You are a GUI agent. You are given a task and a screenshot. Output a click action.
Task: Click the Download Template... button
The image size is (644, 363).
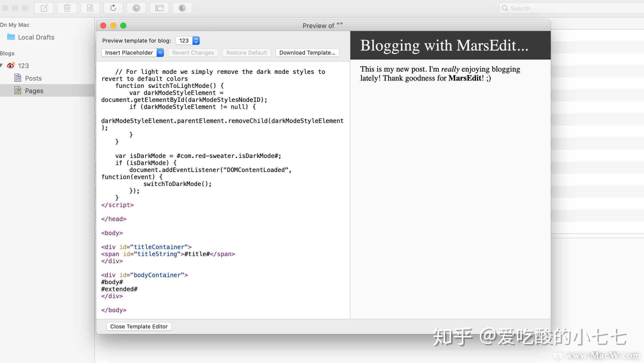(x=307, y=53)
